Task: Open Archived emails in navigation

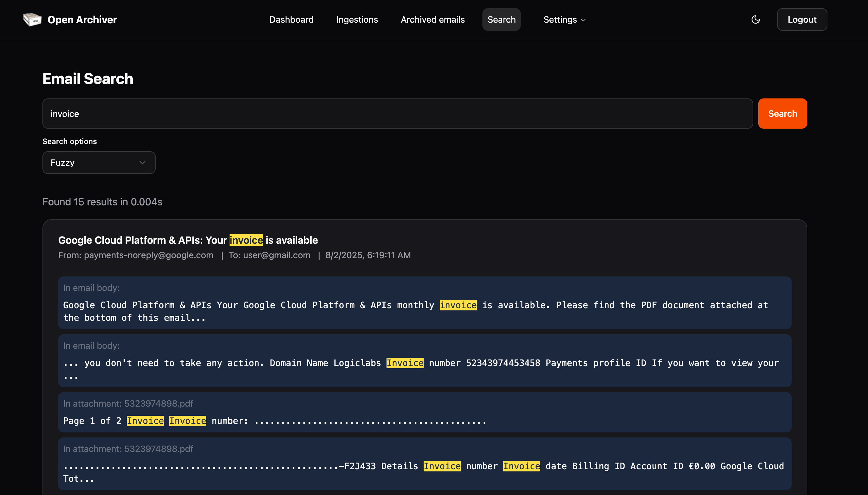Action: (x=432, y=19)
